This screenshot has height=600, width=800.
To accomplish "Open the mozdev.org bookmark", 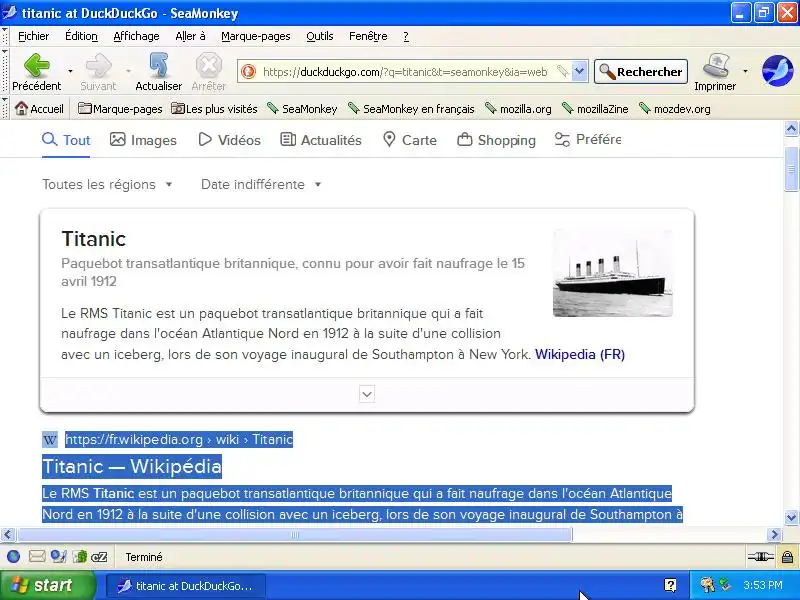I will click(674, 109).
